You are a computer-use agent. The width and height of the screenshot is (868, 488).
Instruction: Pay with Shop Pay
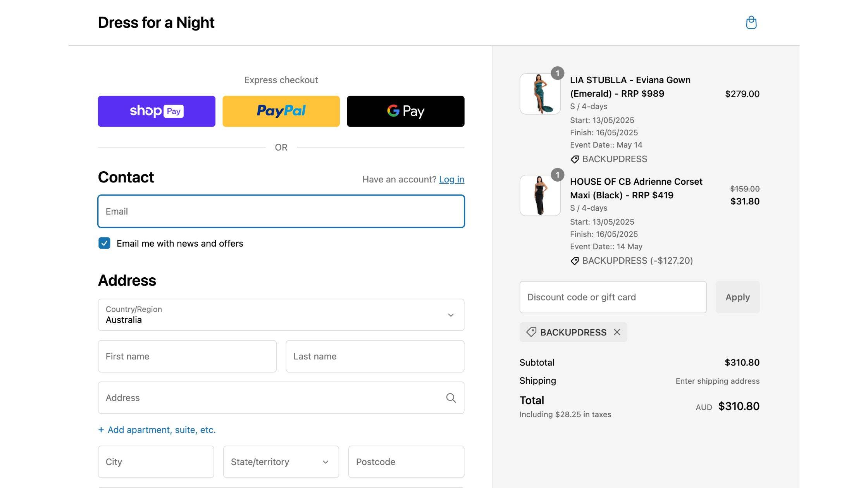[157, 111]
